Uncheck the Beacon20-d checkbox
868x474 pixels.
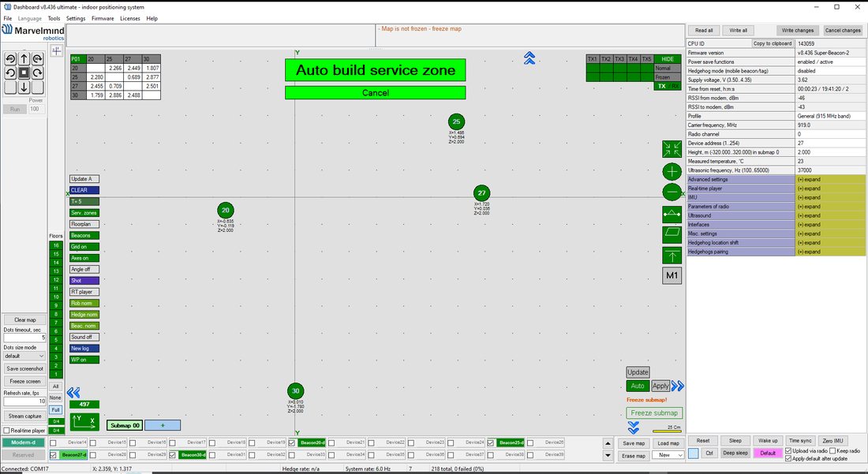click(292, 443)
